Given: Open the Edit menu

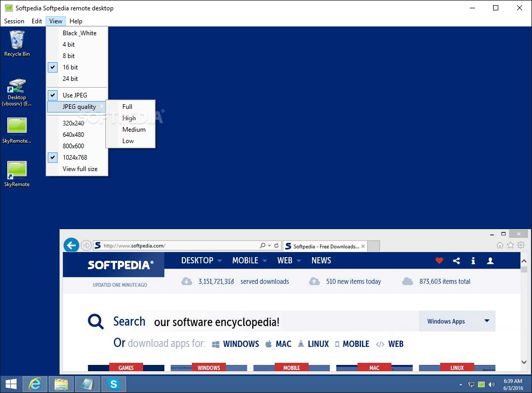Looking at the screenshot, I should coord(37,21).
